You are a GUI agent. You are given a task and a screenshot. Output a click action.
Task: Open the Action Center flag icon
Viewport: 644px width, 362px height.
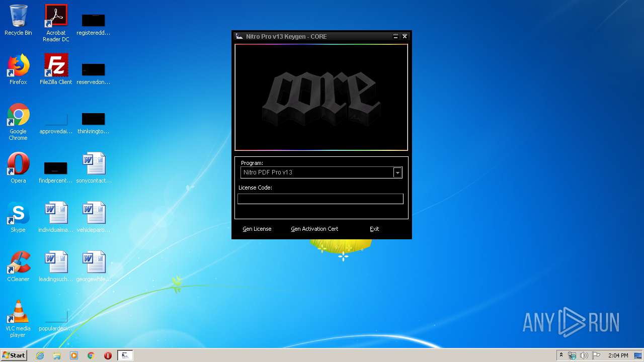596,355
